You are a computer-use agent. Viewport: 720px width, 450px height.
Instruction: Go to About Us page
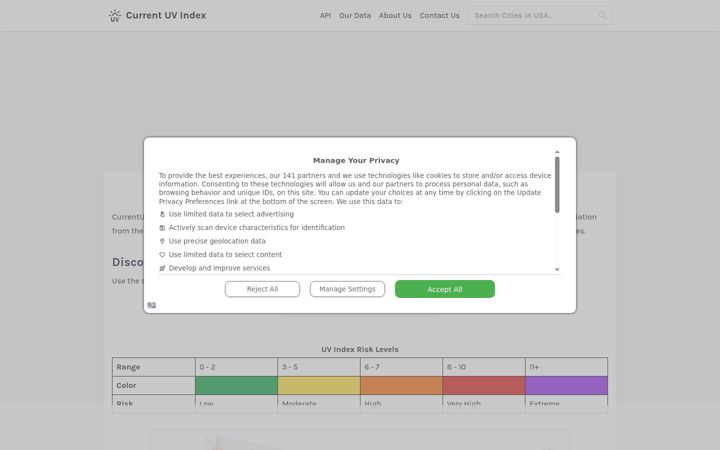[x=395, y=16]
